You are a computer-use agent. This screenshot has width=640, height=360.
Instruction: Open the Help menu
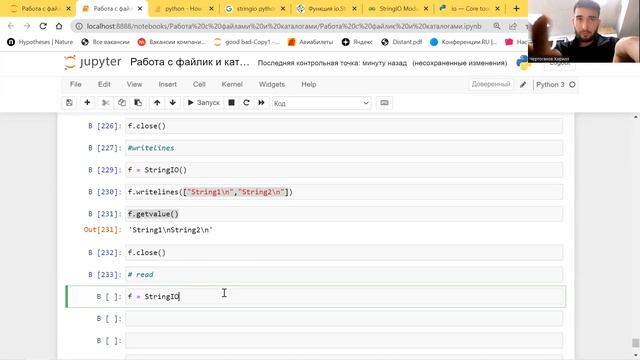tap(309, 84)
